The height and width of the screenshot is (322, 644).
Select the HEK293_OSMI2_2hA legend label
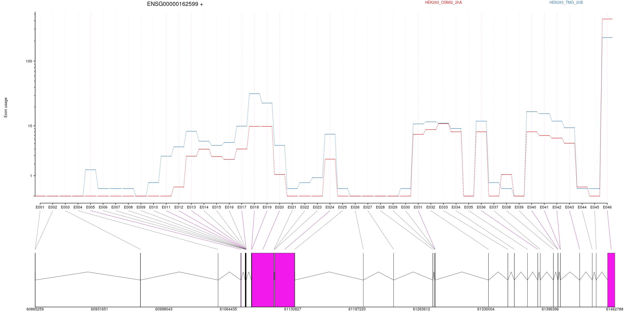443,2
